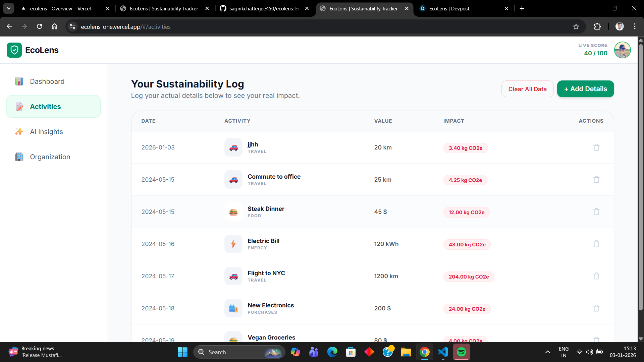Viewport: 644px width, 362px height.
Task: Delete the Steak Dinner entry
Action: [596, 212]
